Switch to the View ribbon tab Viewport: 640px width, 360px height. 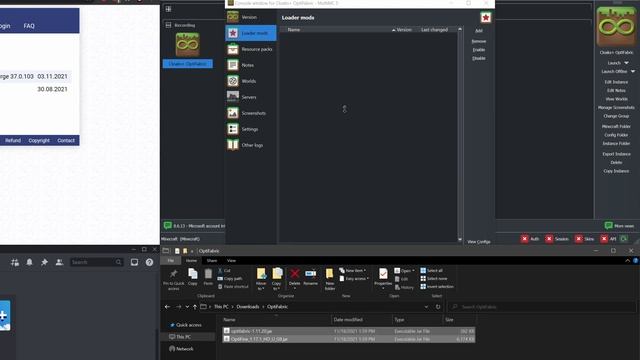click(231, 260)
